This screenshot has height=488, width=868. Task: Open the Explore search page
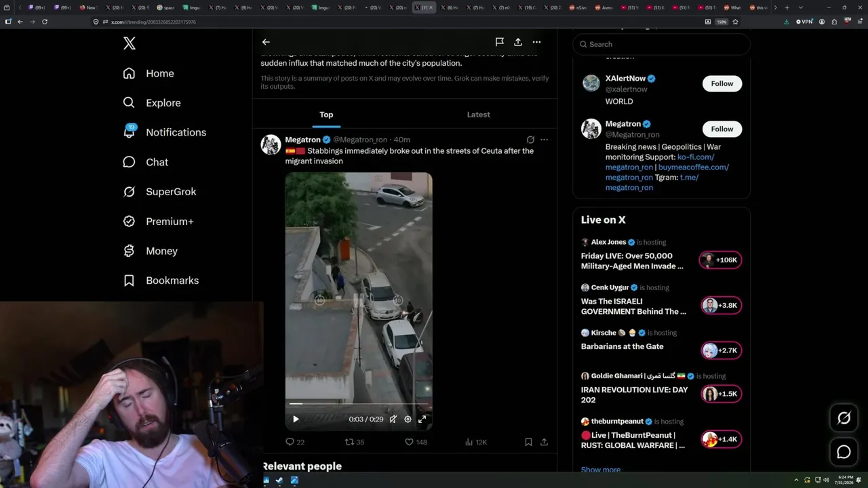[152, 103]
